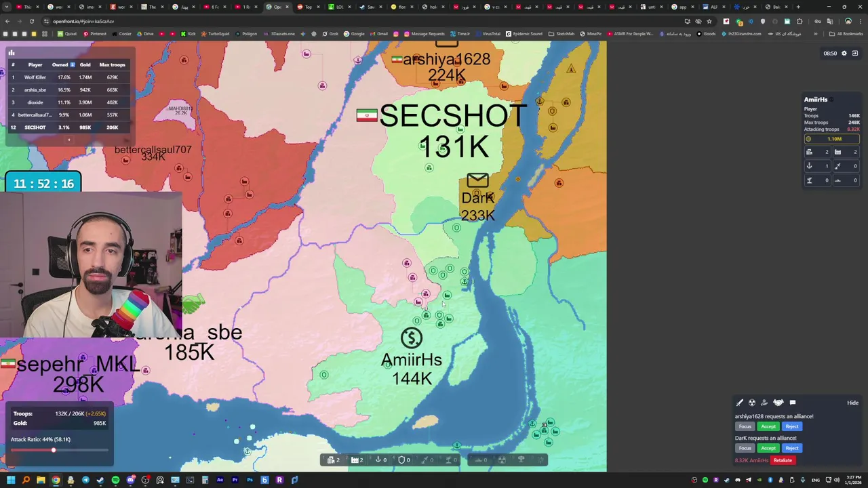Select arshia_sbe row in leaderboard

[68, 89]
